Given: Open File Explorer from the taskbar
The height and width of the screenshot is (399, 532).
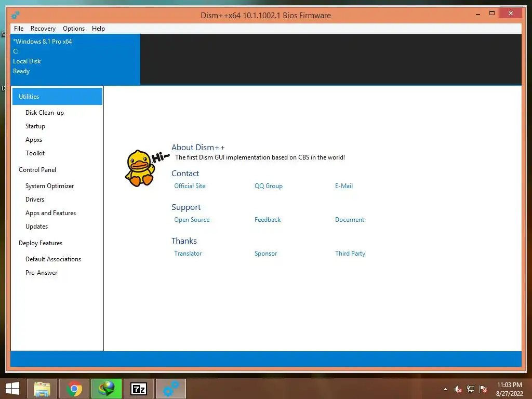Looking at the screenshot, I should pos(42,389).
